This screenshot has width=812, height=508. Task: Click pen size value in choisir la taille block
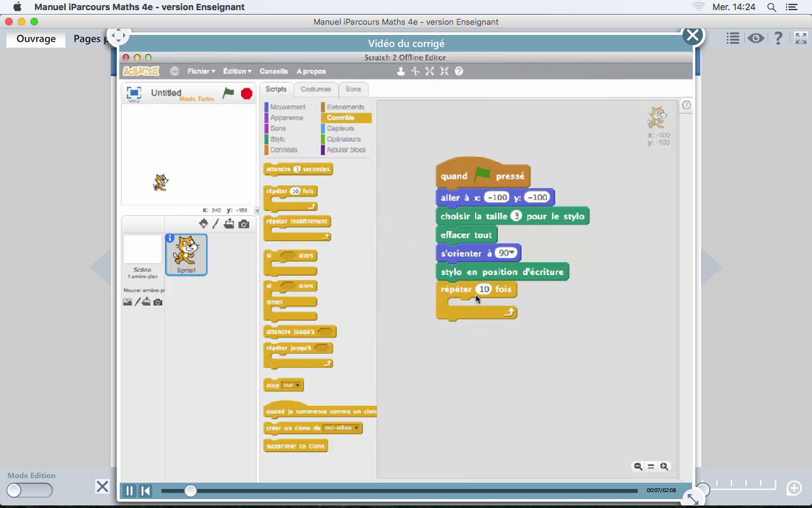tap(516, 216)
